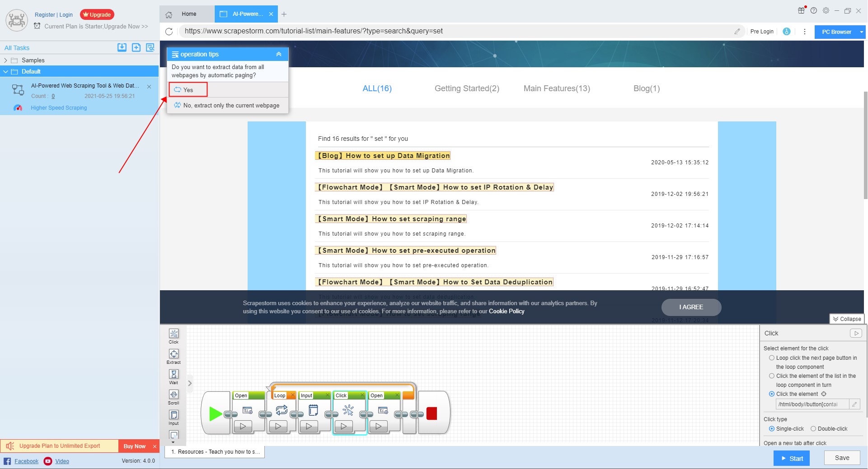Reload the webpage with the refresh icon

[169, 31]
